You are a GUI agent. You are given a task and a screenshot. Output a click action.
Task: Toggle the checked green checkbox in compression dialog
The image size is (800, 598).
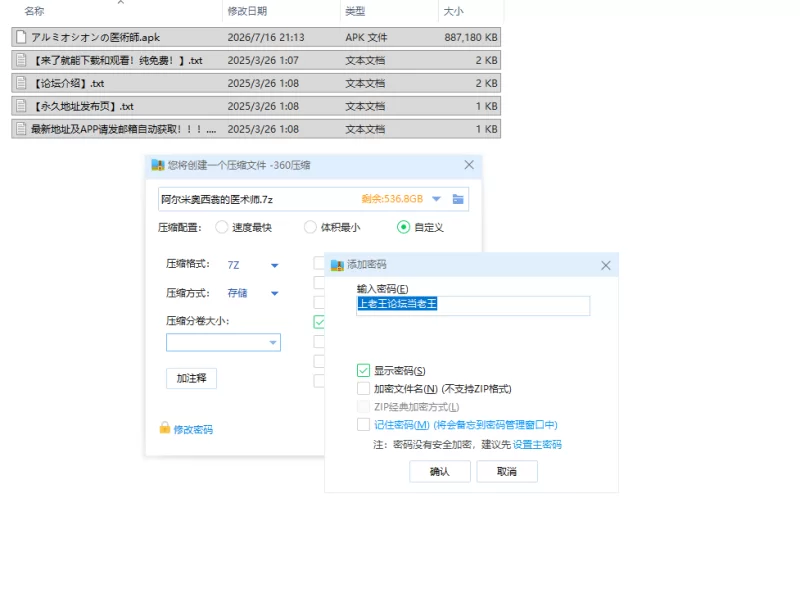pos(319,321)
